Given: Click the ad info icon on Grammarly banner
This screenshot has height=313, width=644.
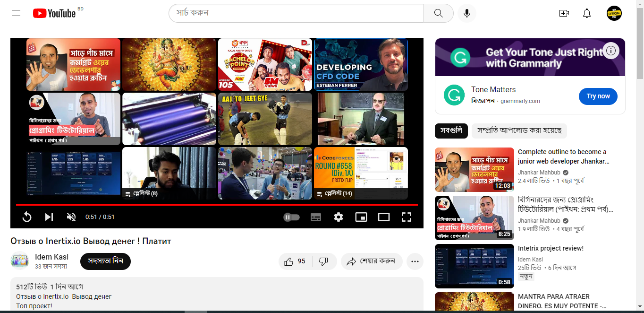Looking at the screenshot, I should (x=611, y=51).
